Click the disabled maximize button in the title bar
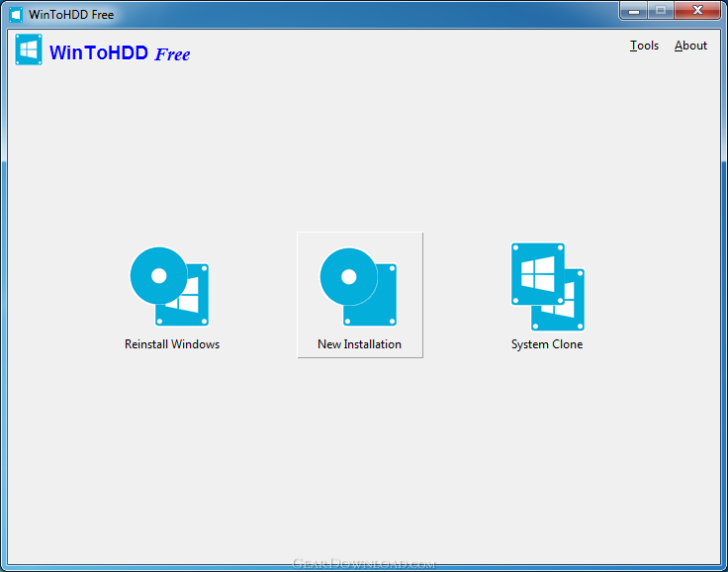The width and height of the screenshot is (728, 572). pos(661,10)
